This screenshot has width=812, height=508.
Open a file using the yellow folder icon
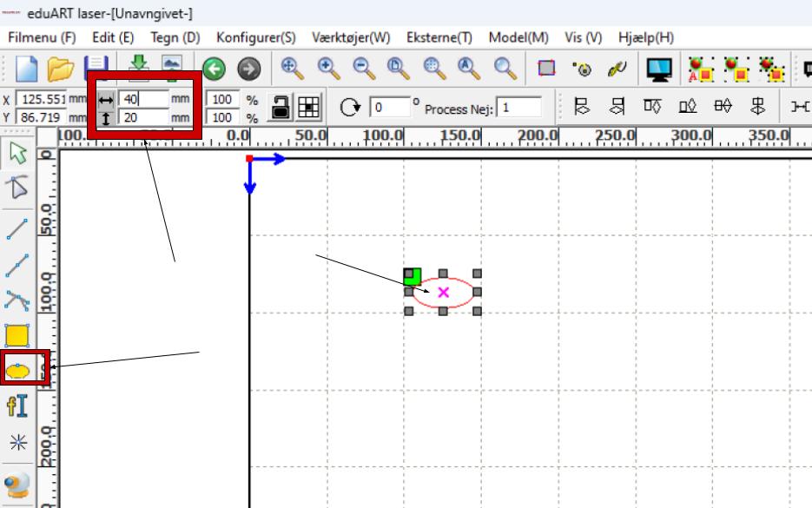tap(61, 69)
